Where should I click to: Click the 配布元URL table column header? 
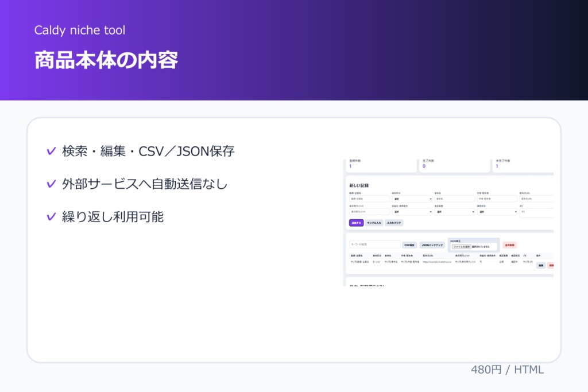click(x=428, y=255)
